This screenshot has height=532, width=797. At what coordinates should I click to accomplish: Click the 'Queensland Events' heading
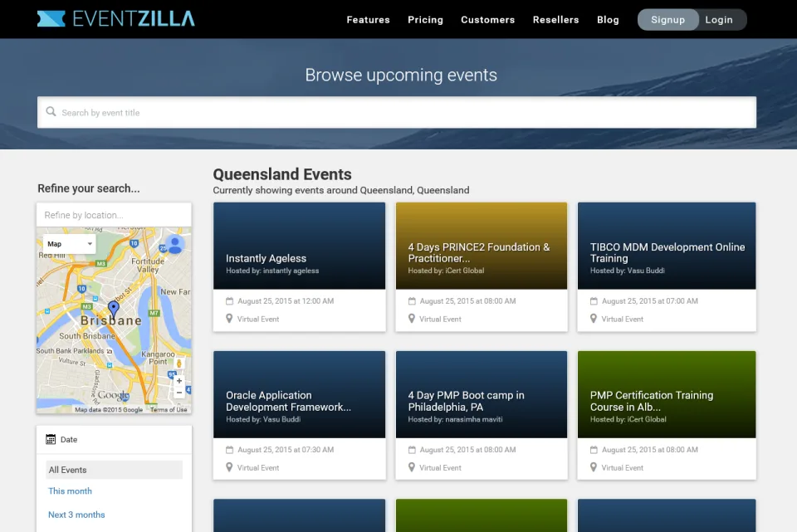point(282,174)
